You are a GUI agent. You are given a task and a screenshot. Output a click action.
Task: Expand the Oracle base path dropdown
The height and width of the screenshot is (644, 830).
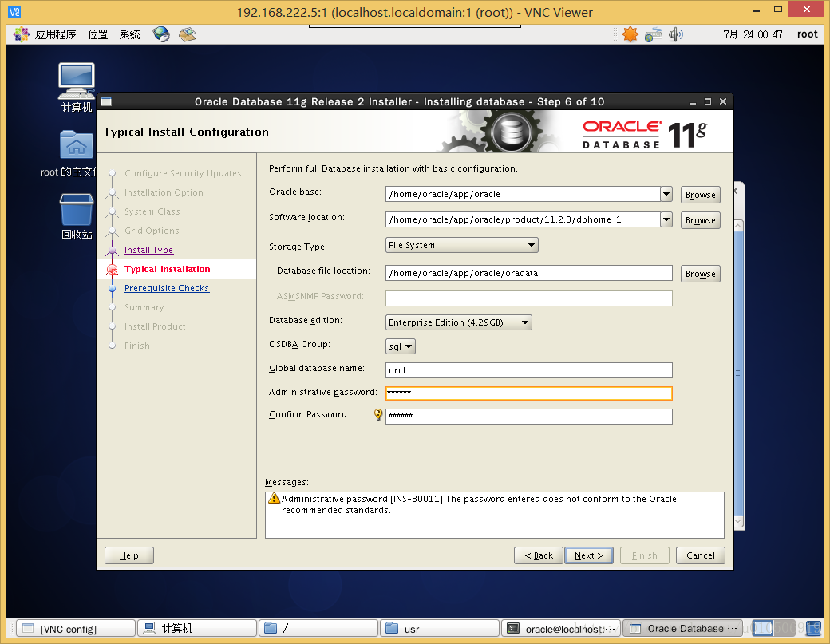(x=666, y=194)
